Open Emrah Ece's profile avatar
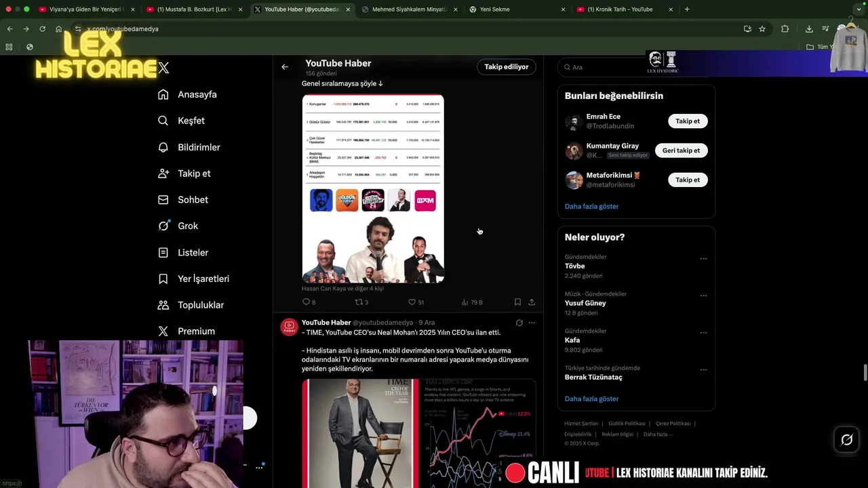The height and width of the screenshot is (488, 868). click(x=574, y=121)
